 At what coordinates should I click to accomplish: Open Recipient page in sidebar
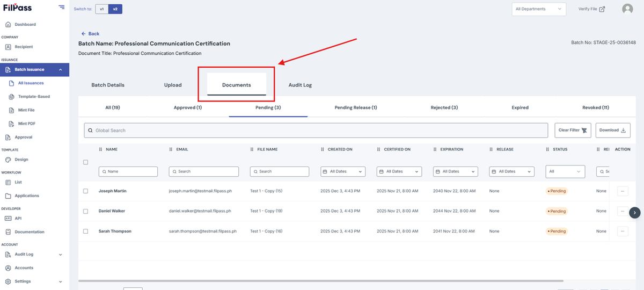tap(24, 47)
